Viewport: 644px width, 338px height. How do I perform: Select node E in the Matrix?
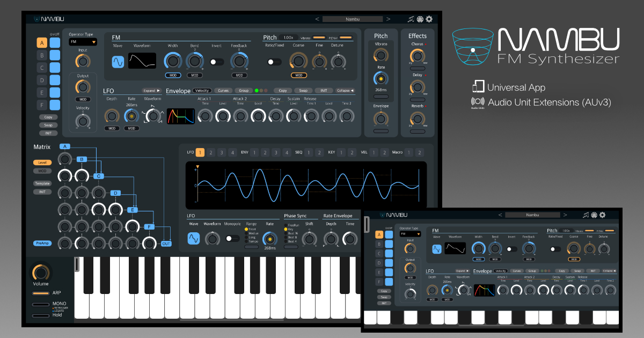[132, 210]
